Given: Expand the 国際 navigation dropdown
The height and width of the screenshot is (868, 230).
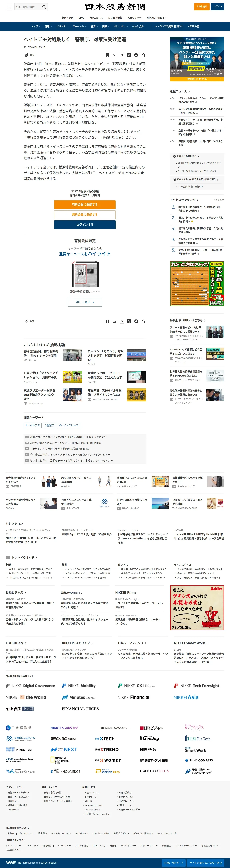Looking at the screenshot, I should point(106,26).
